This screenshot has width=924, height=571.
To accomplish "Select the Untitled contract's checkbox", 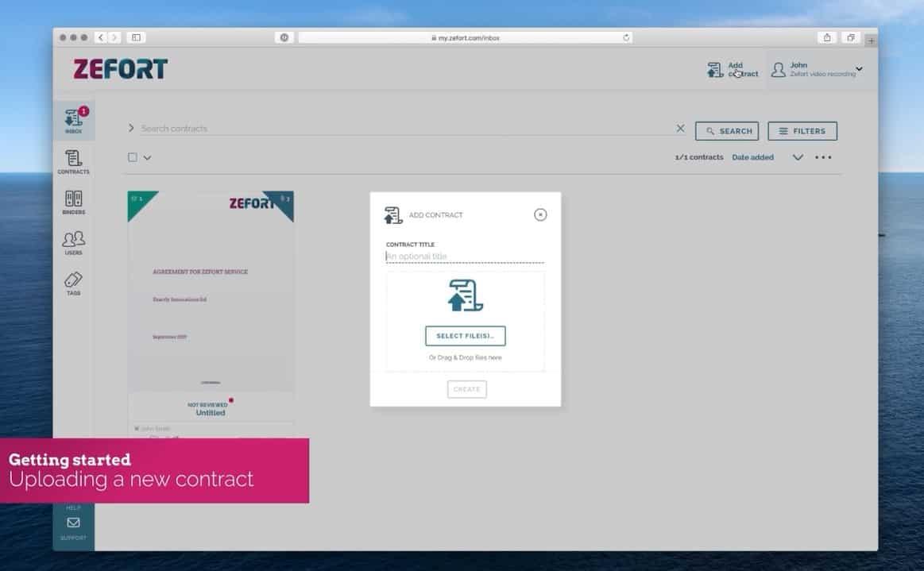I will coord(136,196).
